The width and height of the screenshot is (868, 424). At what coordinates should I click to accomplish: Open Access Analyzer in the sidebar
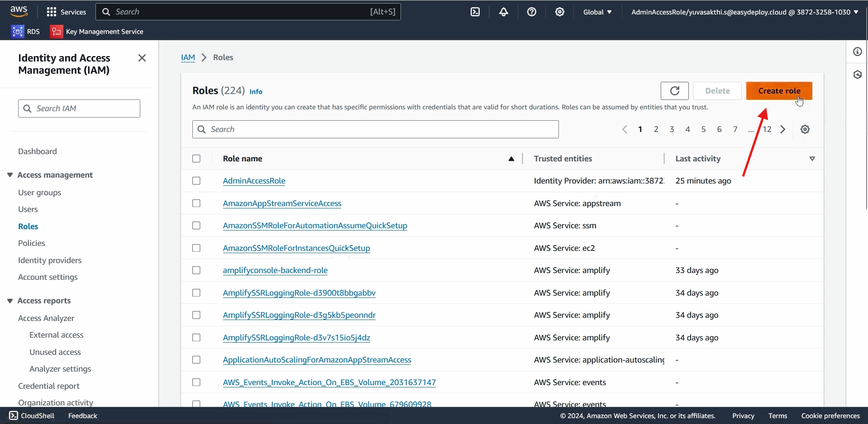click(46, 318)
